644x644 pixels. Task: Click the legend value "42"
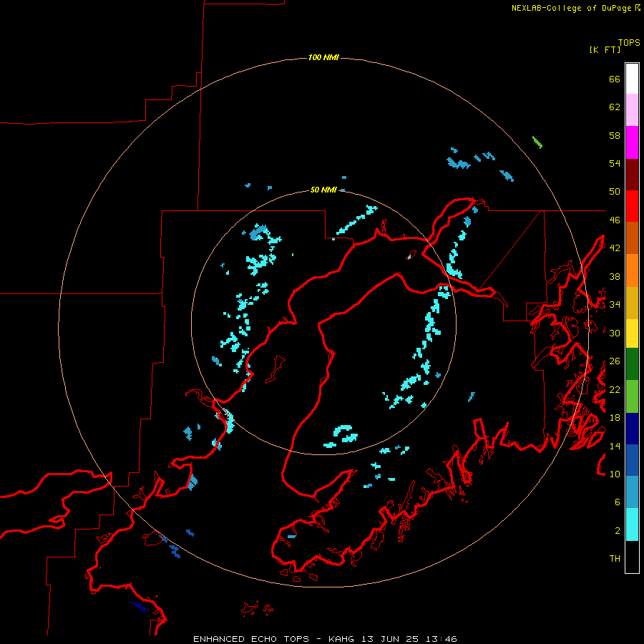coord(615,248)
